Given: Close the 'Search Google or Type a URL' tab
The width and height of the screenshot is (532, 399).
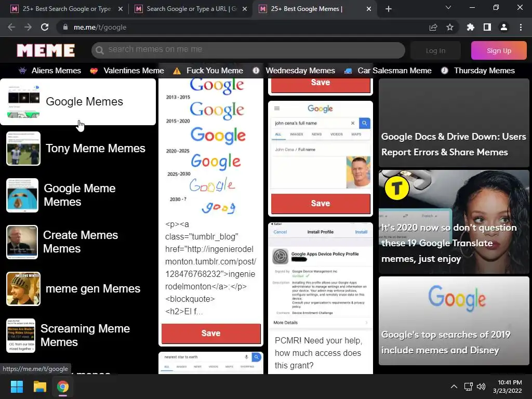Looking at the screenshot, I should (x=245, y=9).
